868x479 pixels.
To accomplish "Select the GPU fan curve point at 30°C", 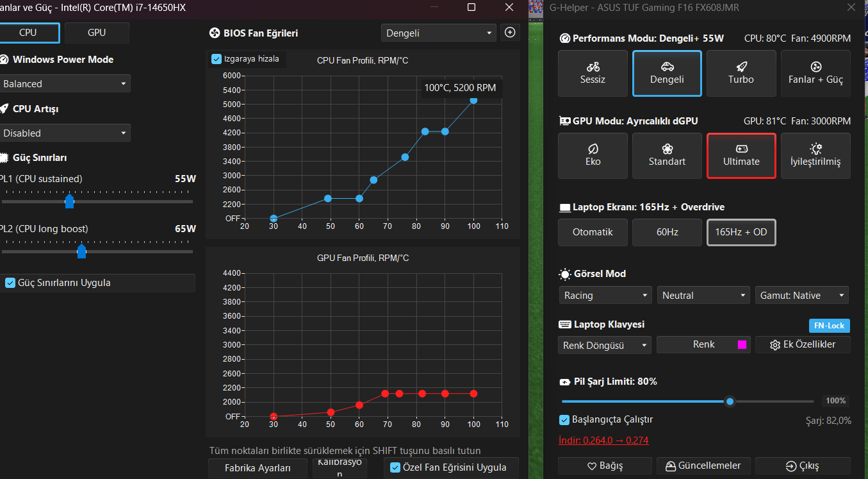I will tap(274, 417).
